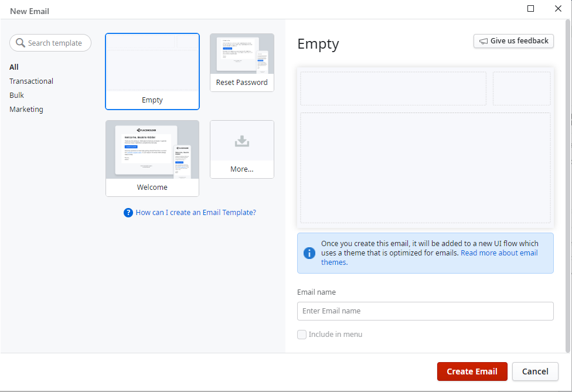Choose the Reset Password template
The image size is (572, 392).
(x=242, y=62)
